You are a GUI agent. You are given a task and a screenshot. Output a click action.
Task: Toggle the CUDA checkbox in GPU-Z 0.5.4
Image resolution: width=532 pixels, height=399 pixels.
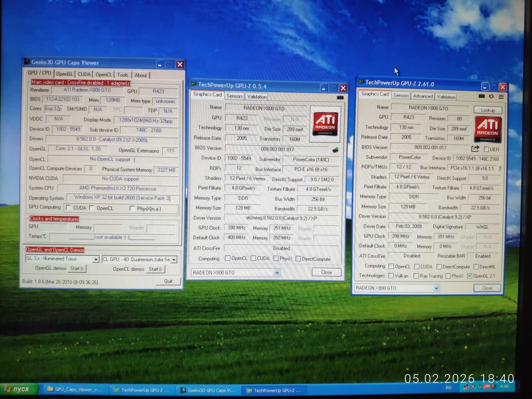tap(253, 258)
